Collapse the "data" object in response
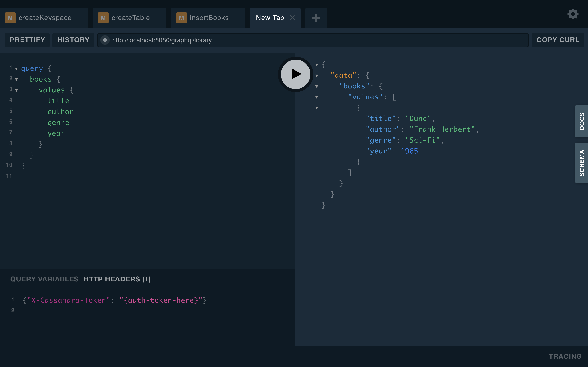Viewport: 588px width, 367px height. click(317, 76)
